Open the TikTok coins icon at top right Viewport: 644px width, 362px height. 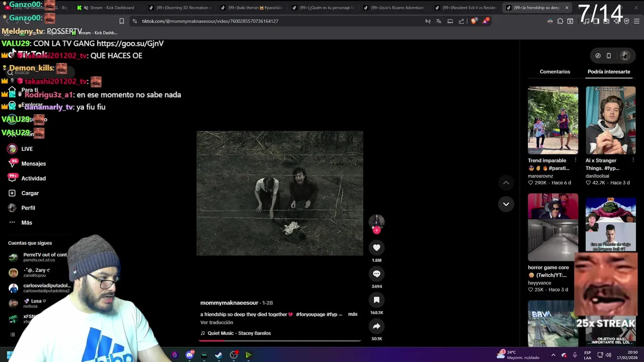(x=598, y=56)
